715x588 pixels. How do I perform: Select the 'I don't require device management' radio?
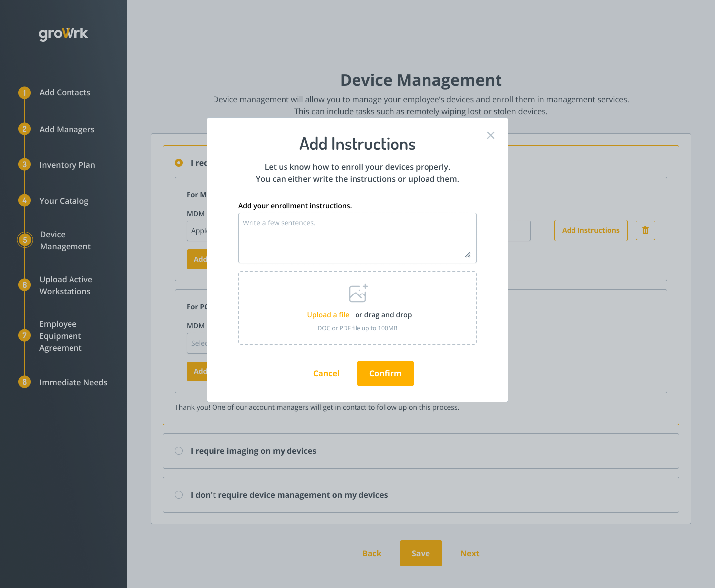[179, 495]
